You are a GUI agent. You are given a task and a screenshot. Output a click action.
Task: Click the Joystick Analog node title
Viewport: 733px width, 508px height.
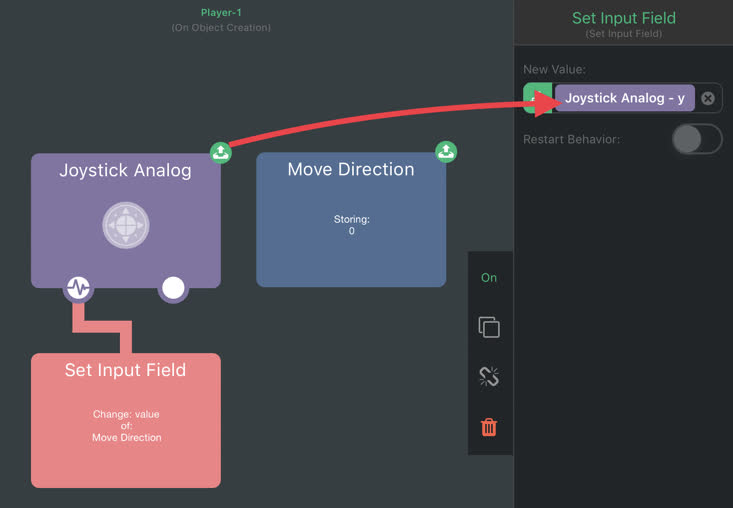pos(125,170)
